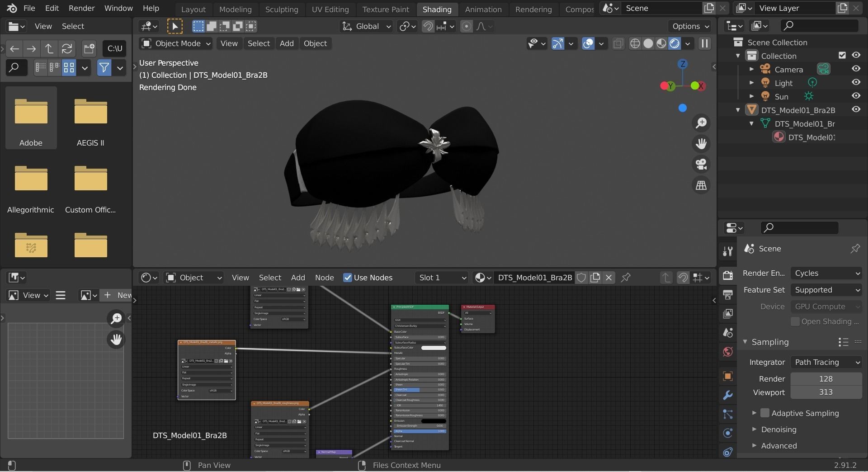Select solid viewport shading mode
The width and height of the screenshot is (868, 472).
pyautogui.click(x=648, y=43)
